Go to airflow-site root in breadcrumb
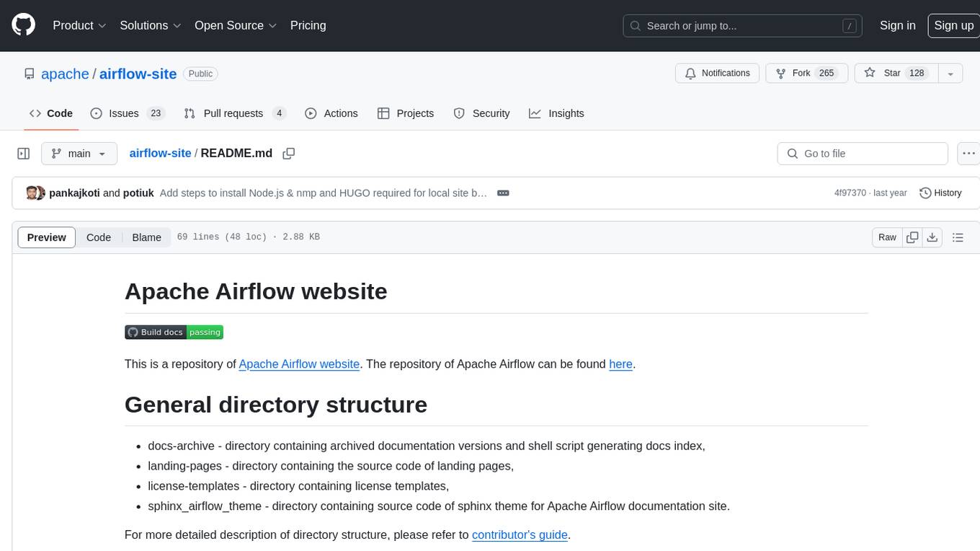The width and height of the screenshot is (980, 551). click(x=160, y=154)
